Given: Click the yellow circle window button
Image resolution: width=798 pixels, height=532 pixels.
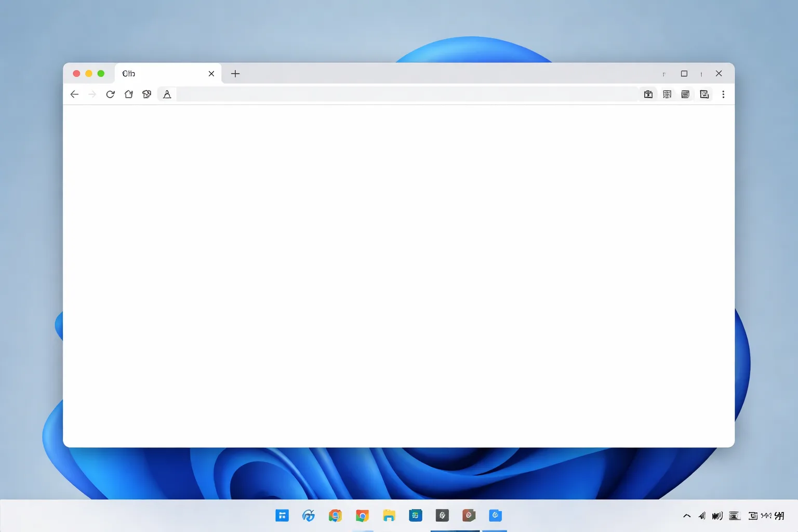Looking at the screenshot, I should [x=89, y=73].
